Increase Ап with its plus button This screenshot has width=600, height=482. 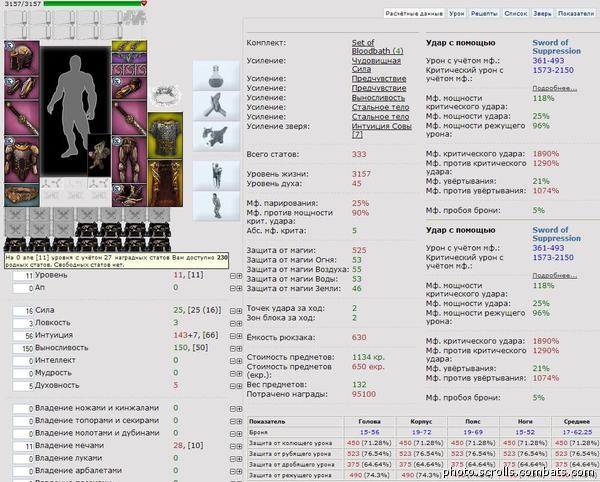pyautogui.click(x=239, y=288)
